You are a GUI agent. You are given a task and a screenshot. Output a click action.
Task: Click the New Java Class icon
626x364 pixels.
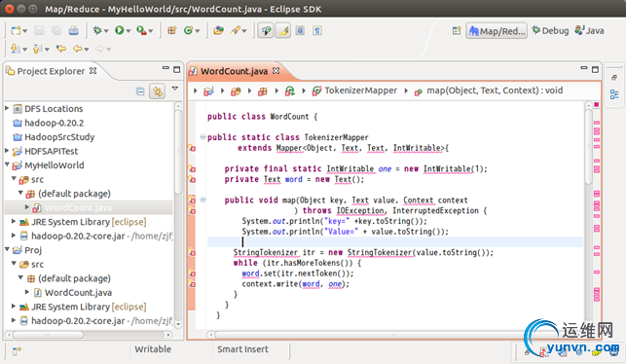point(189,30)
